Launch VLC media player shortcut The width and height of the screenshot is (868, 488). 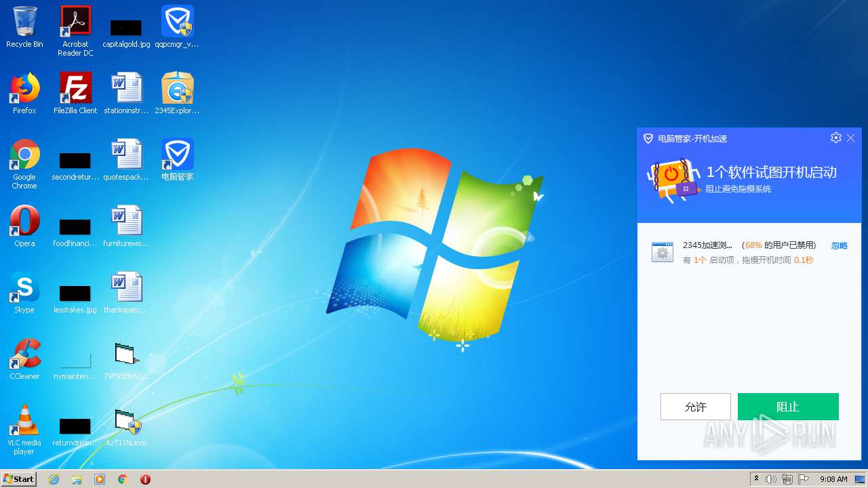(x=24, y=429)
